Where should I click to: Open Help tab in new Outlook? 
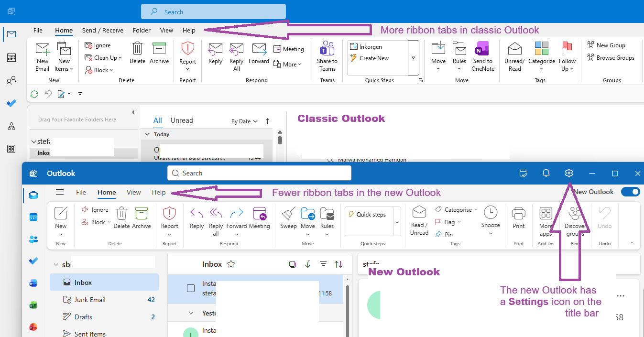(159, 192)
